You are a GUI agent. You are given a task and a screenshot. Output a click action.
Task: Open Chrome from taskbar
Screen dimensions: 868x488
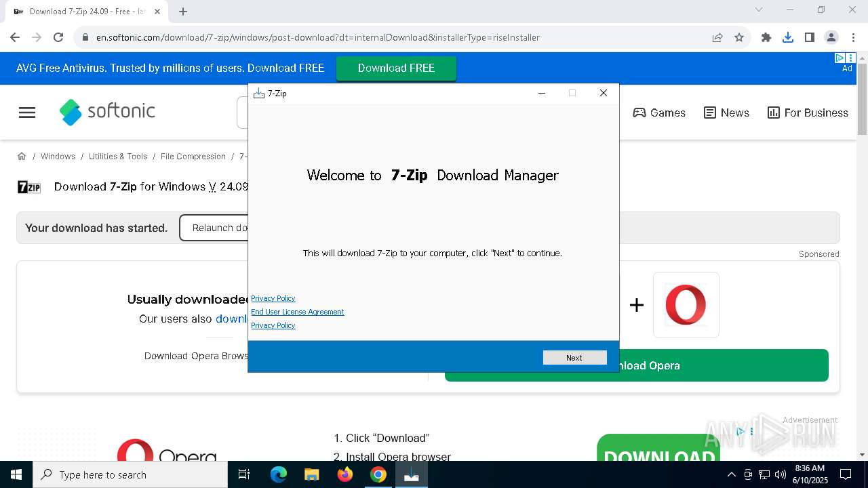378,474
